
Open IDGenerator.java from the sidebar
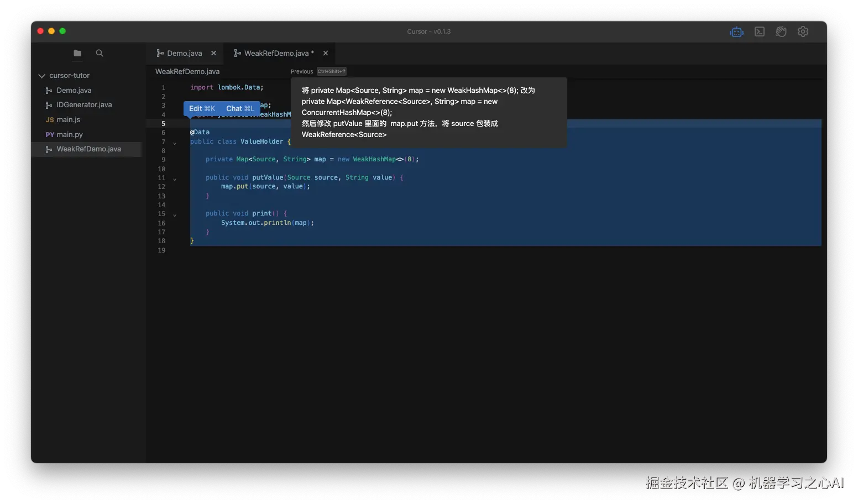[84, 104]
